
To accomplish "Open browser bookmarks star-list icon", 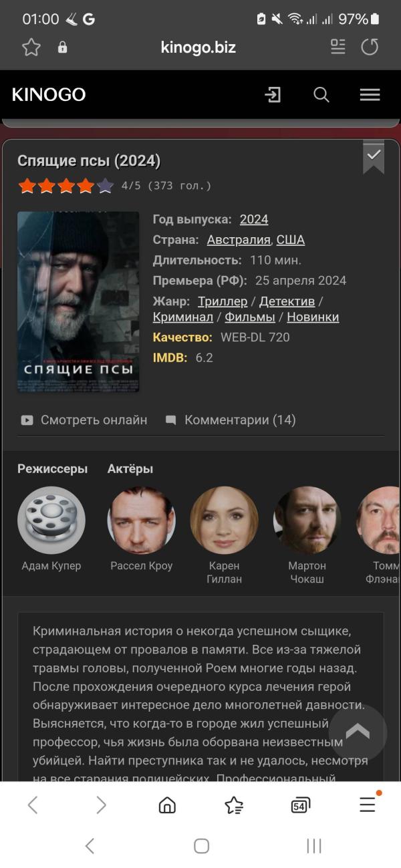I will pyautogui.click(x=234, y=805).
